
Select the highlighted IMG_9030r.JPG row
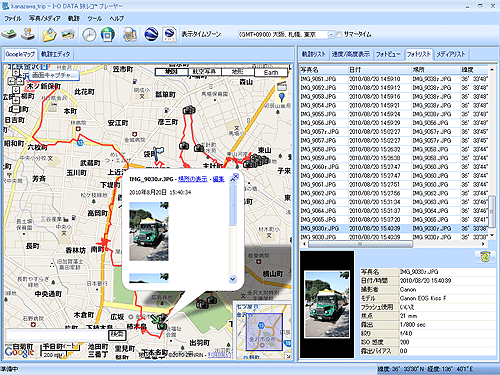coord(393,229)
